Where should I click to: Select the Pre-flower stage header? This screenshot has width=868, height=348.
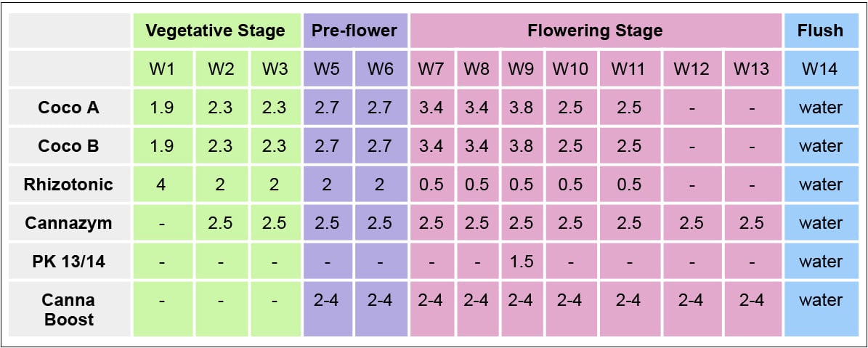coord(354,31)
